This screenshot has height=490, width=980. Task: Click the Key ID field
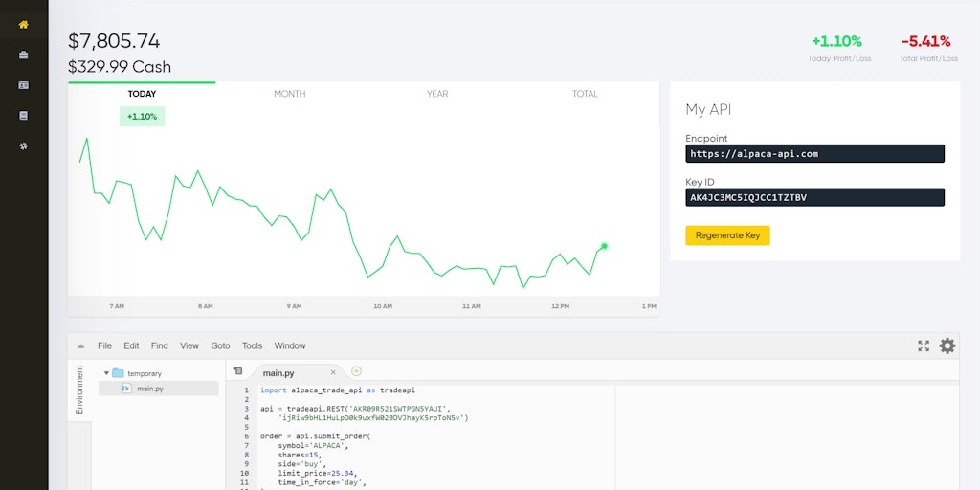(815, 197)
